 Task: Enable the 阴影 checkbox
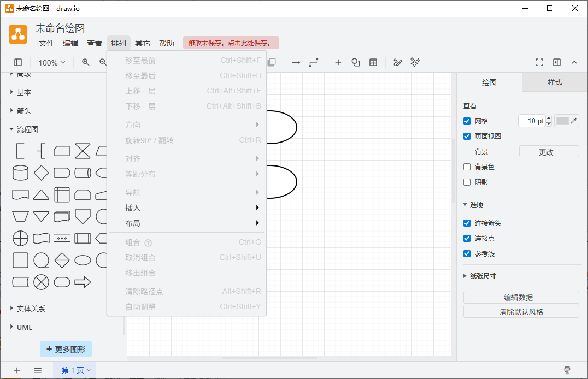467,182
